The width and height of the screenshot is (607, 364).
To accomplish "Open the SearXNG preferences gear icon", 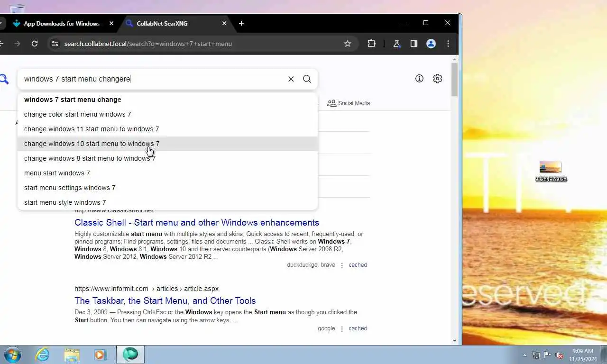I will [x=438, y=79].
